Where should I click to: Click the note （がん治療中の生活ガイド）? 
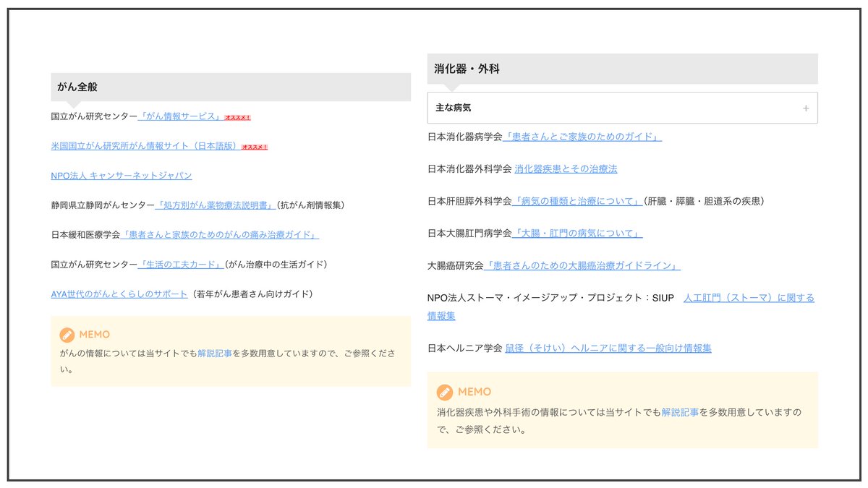(x=276, y=264)
